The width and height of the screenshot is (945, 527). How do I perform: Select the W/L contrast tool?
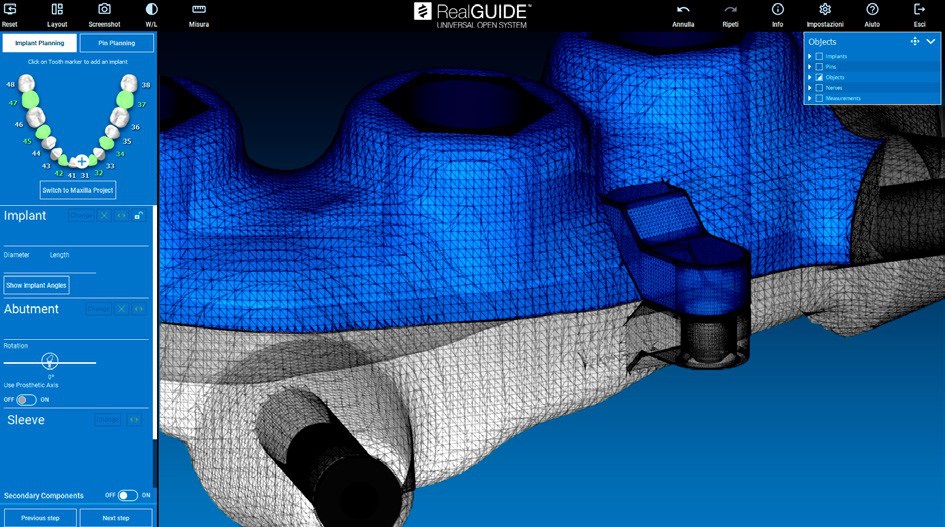151,10
